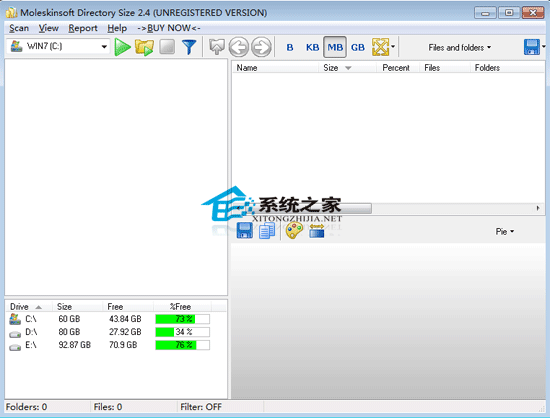
Task: Copy chart with the documents icon
Action: (x=267, y=231)
